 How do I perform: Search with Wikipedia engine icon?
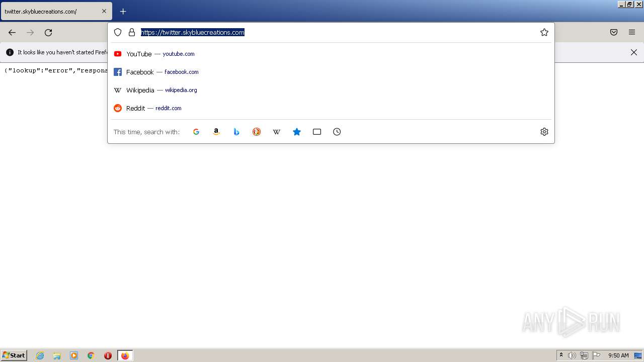click(x=277, y=132)
